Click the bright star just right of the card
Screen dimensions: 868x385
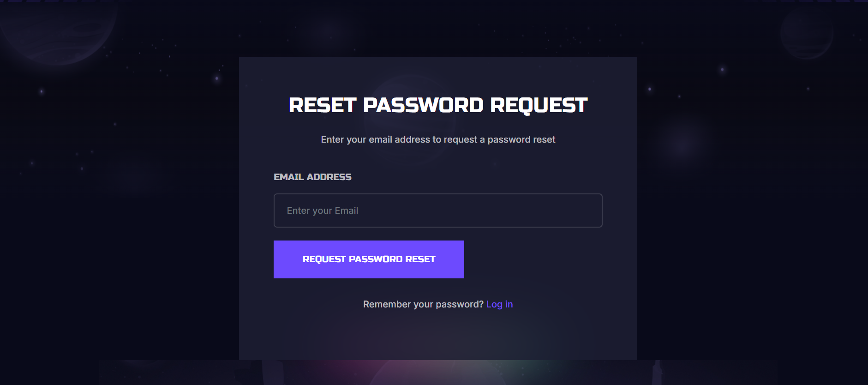coord(650,89)
